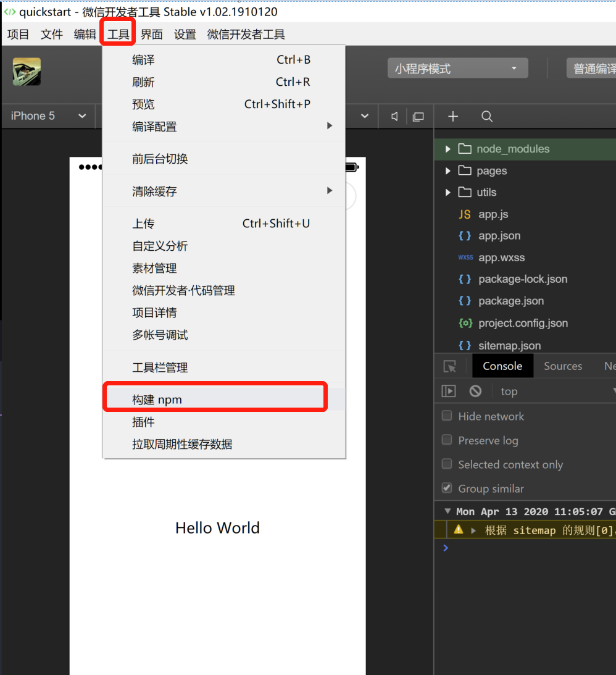
Task: Open the 文件 menu
Action: (x=52, y=34)
